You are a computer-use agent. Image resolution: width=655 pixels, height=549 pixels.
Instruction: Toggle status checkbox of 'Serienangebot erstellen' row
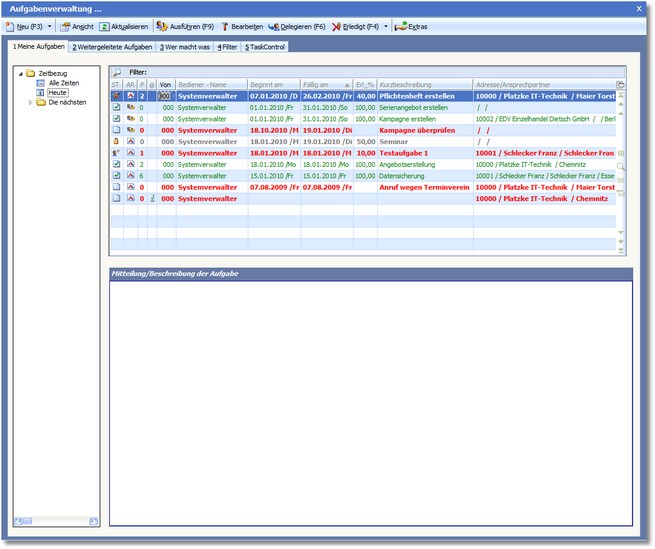click(x=116, y=107)
